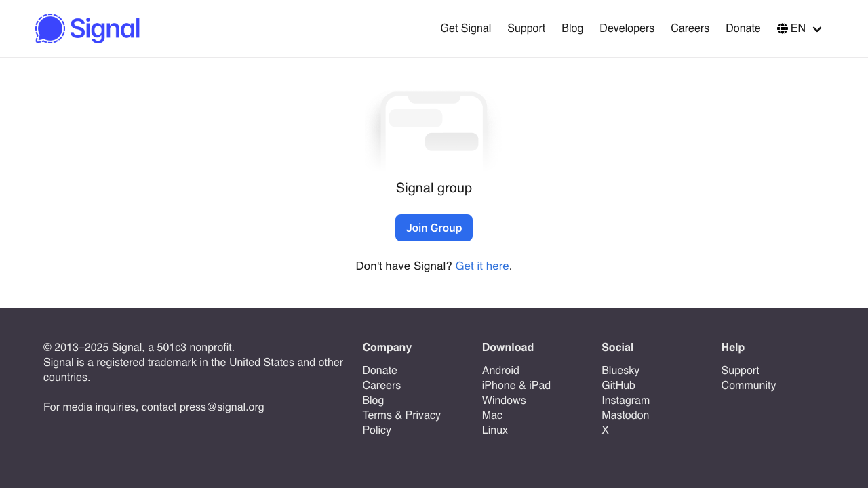The width and height of the screenshot is (868, 488).
Task: Open Careers in top navigation
Action: tap(690, 28)
